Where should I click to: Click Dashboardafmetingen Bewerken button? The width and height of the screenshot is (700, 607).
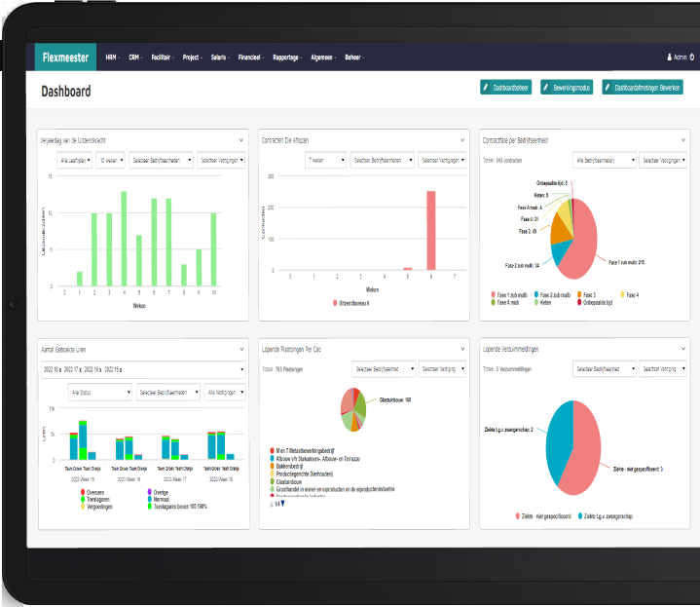coord(643,88)
